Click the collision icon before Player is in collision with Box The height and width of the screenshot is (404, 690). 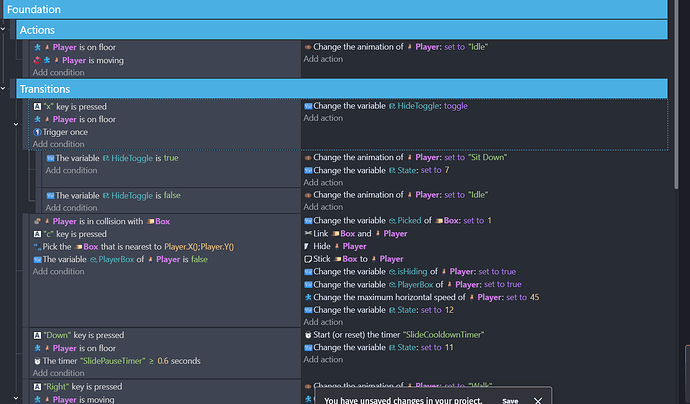click(x=37, y=221)
